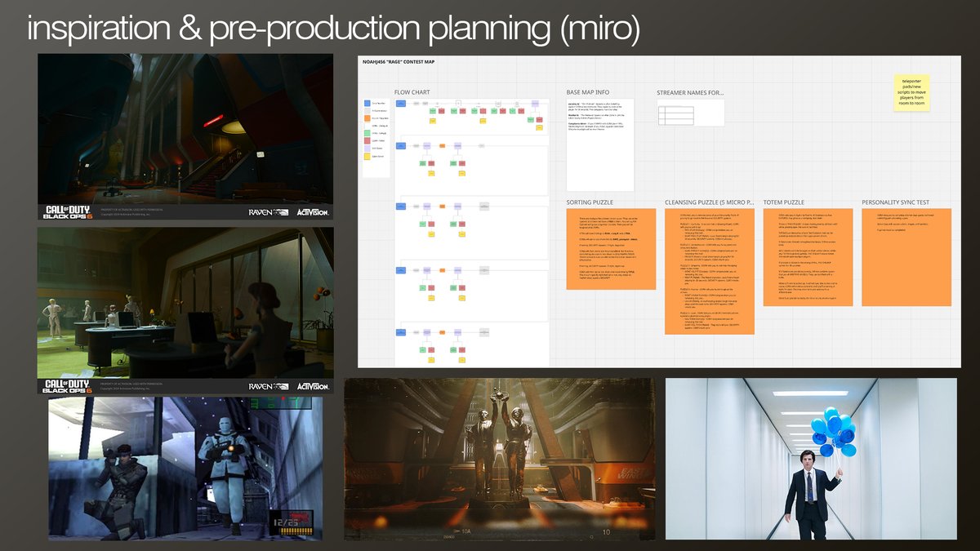Click the blue legend swatch in flow chart key
The image size is (980, 551).
pos(367,104)
